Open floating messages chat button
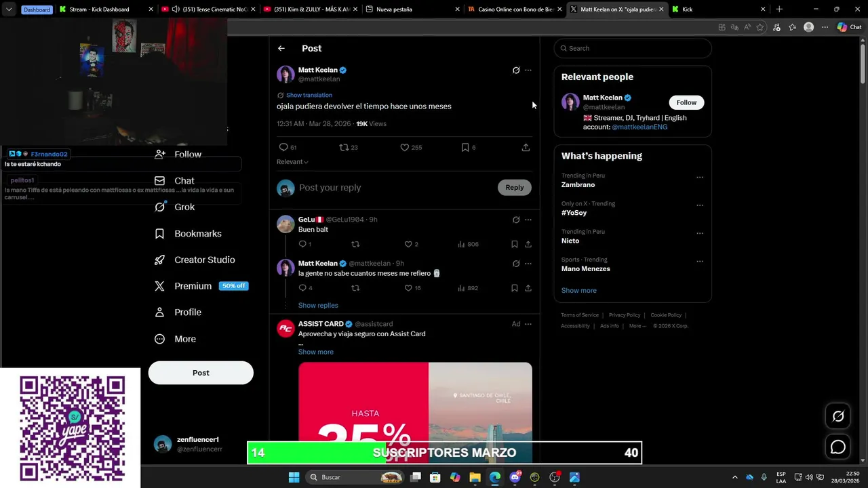Image resolution: width=868 pixels, height=488 pixels. point(838,447)
